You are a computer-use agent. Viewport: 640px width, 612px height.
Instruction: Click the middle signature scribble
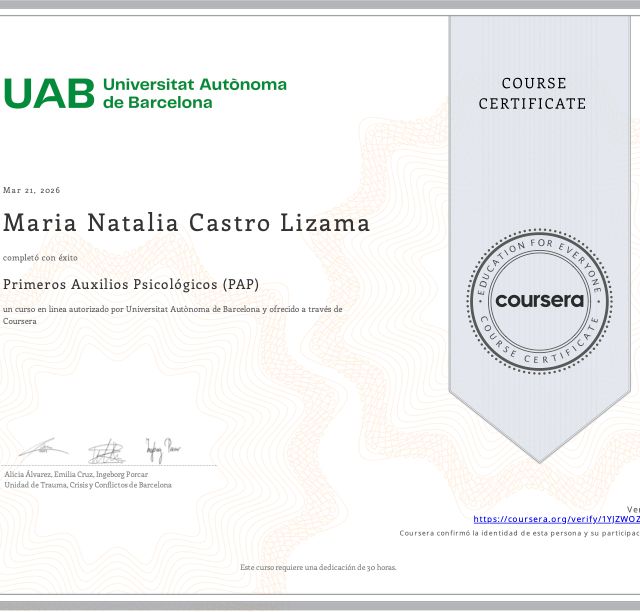point(106,452)
